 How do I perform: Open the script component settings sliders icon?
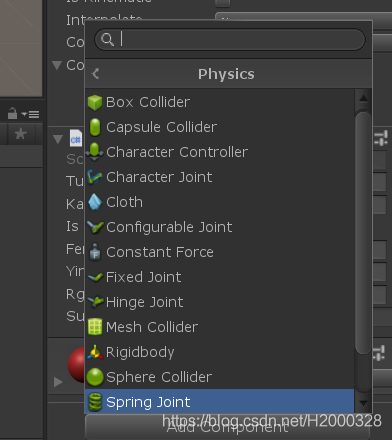coord(381,138)
